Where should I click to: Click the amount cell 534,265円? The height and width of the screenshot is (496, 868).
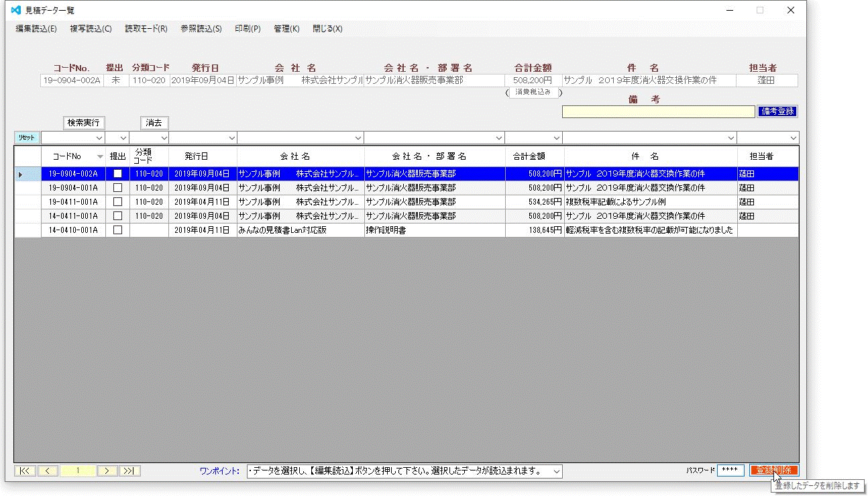tap(535, 202)
